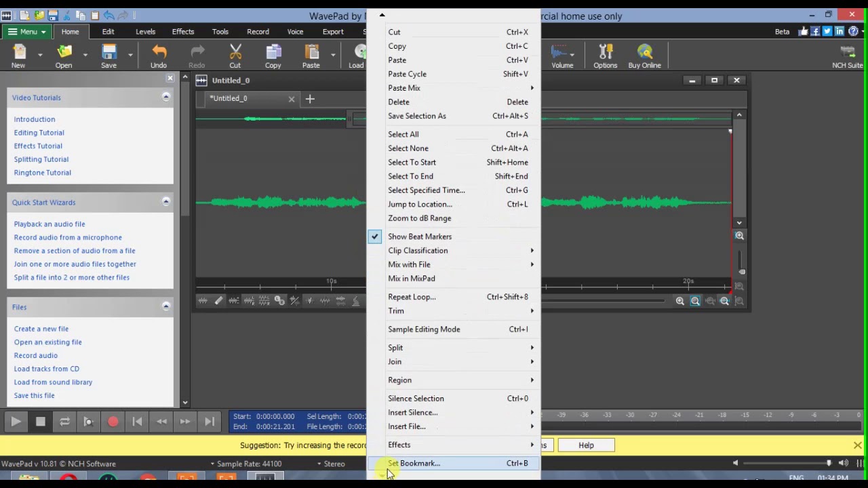This screenshot has height=488, width=868.
Task: Start playback with the Play button
Action: [16, 422]
